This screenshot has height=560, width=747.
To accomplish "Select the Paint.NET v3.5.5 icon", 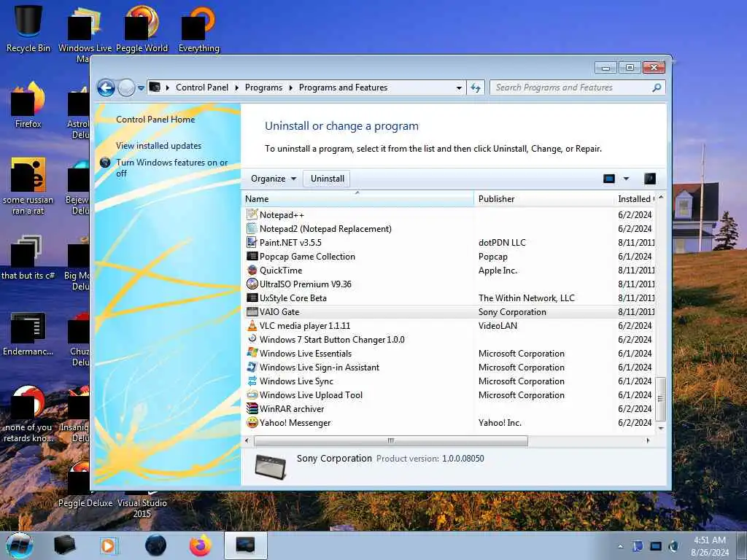I will click(x=252, y=242).
